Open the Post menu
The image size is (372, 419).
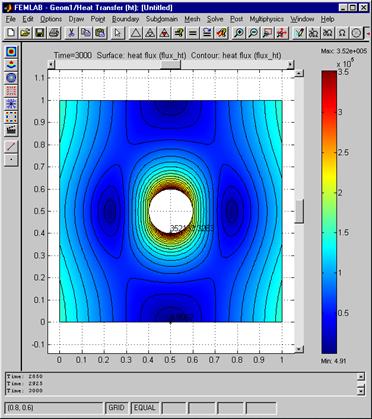click(x=236, y=19)
